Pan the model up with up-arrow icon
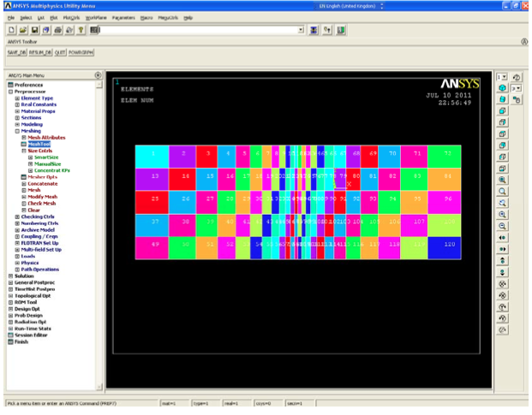 click(503, 260)
